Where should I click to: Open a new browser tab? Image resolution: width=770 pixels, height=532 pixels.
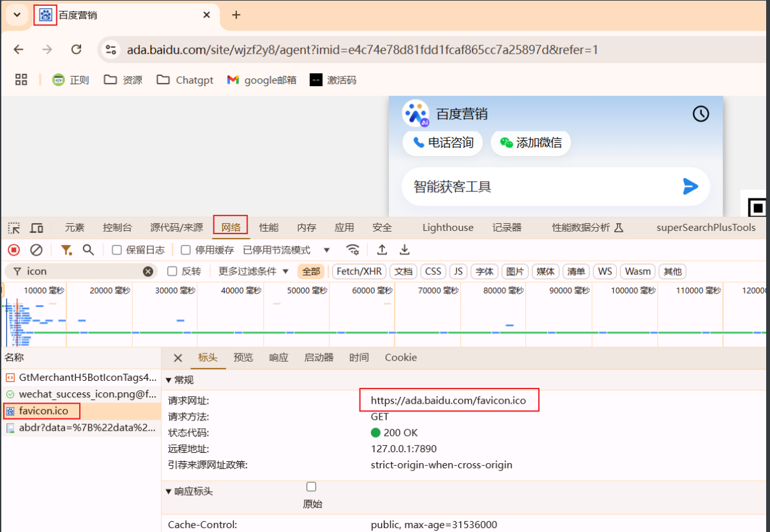coord(236,15)
